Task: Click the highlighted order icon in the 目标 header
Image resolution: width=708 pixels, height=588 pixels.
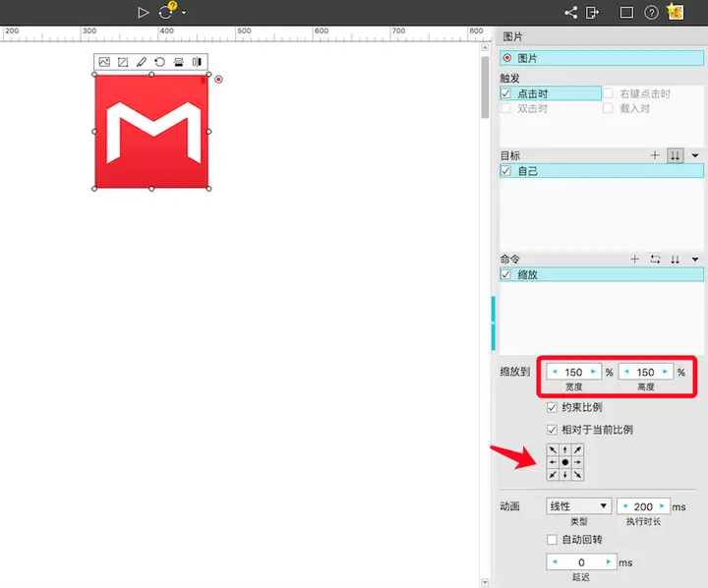Action: (x=675, y=155)
